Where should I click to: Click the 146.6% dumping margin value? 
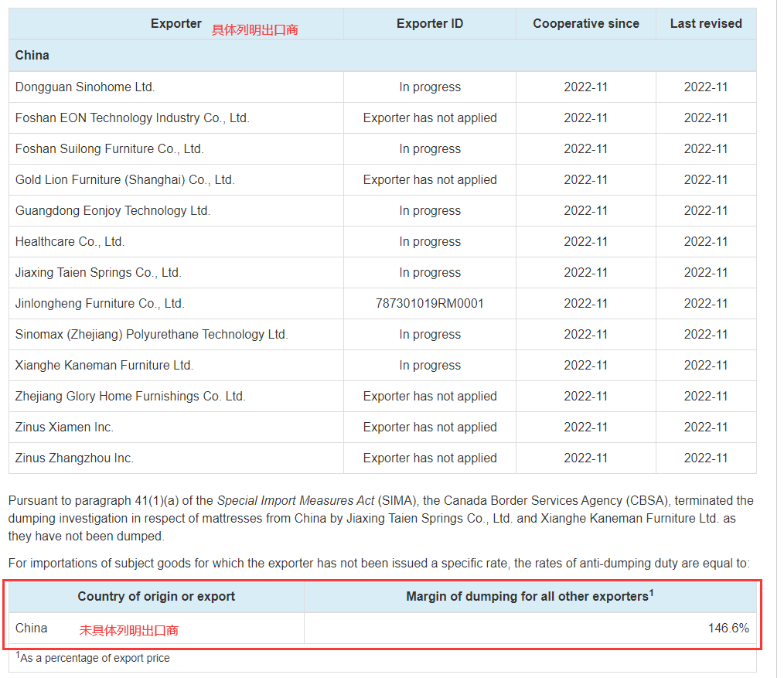pos(728,629)
